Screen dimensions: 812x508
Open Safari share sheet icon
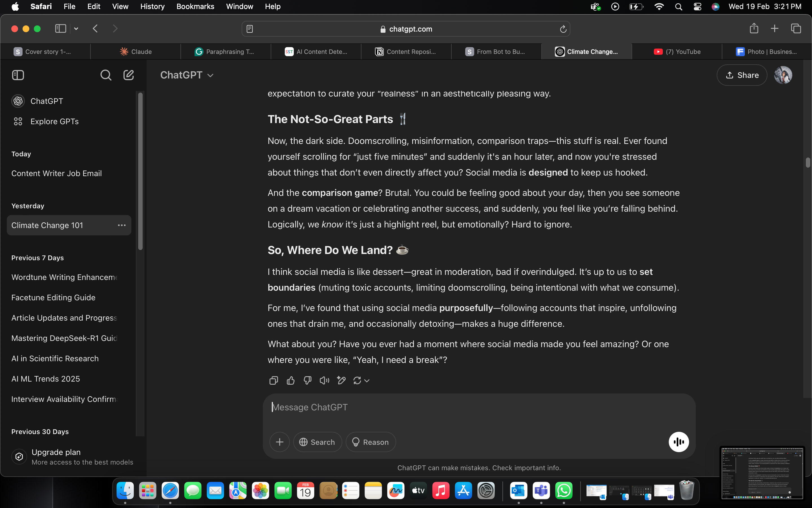[x=754, y=28]
